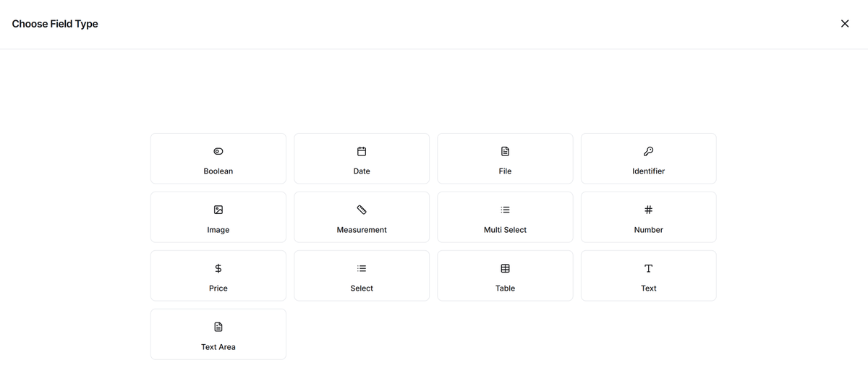Pick the Multi Select list icon
This screenshot has width=868, height=381.
(506, 210)
